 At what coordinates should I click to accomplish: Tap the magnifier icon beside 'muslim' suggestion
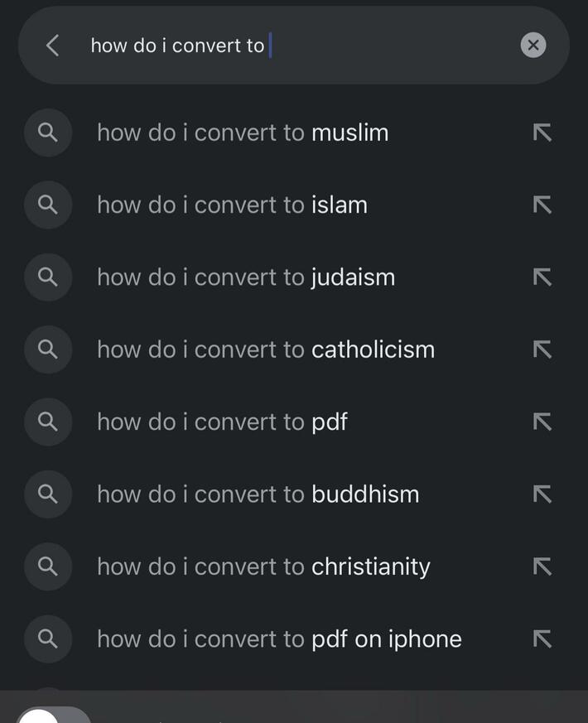(x=47, y=133)
